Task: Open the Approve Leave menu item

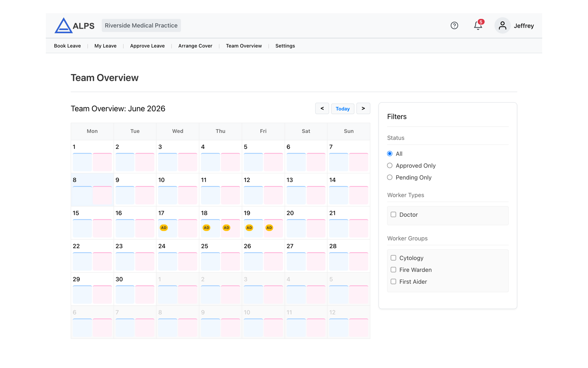Action: 147,46
